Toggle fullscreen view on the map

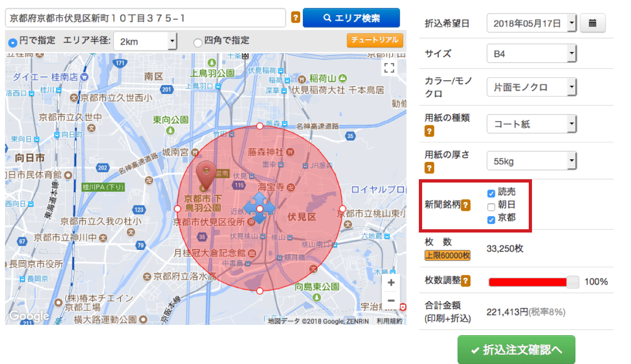[389, 67]
